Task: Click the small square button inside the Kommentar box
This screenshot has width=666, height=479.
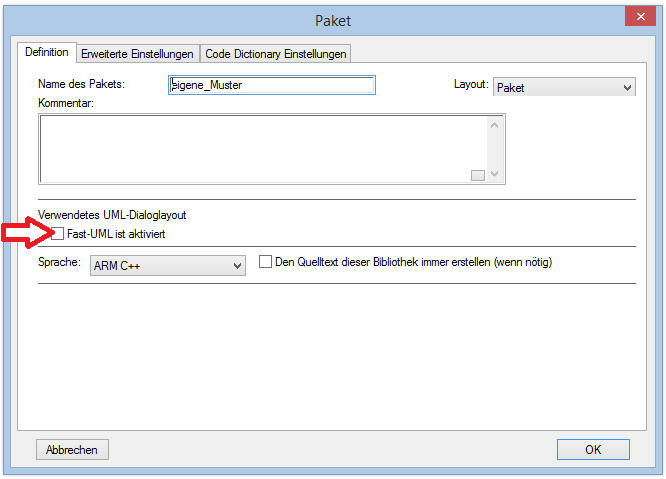Action: point(477,175)
